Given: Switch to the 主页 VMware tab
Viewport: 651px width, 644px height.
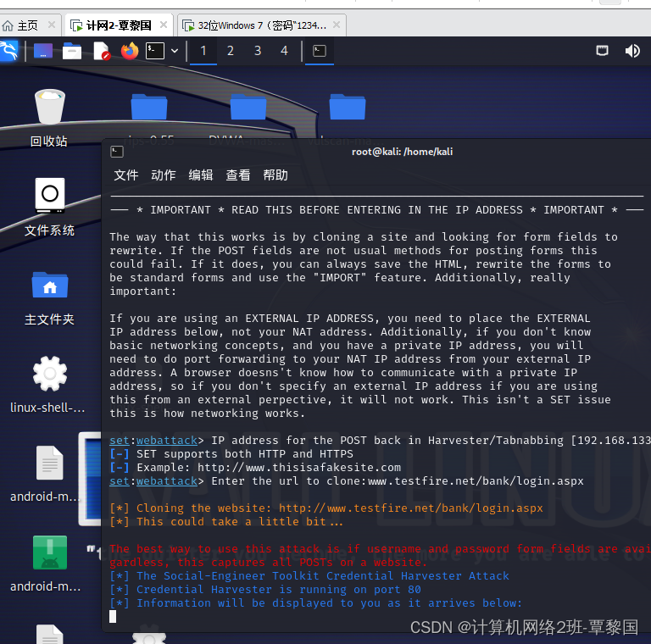Looking at the screenshot, I should tap(27, 25).
